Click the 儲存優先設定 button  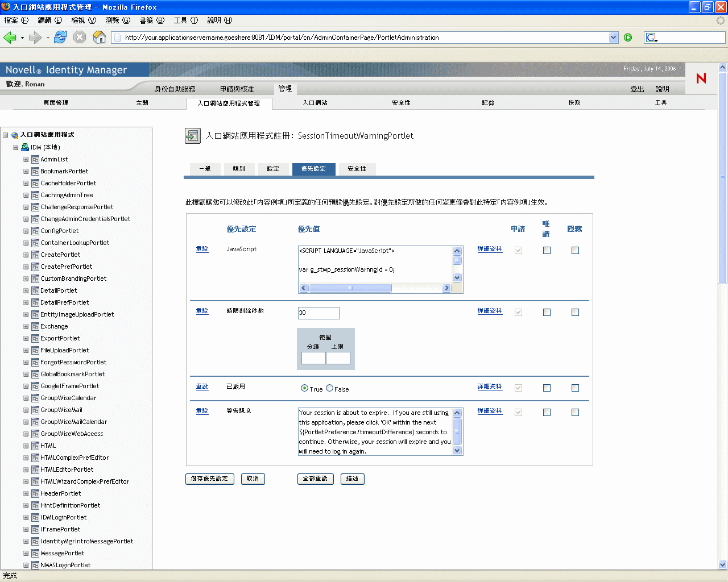tap(210, 479)
